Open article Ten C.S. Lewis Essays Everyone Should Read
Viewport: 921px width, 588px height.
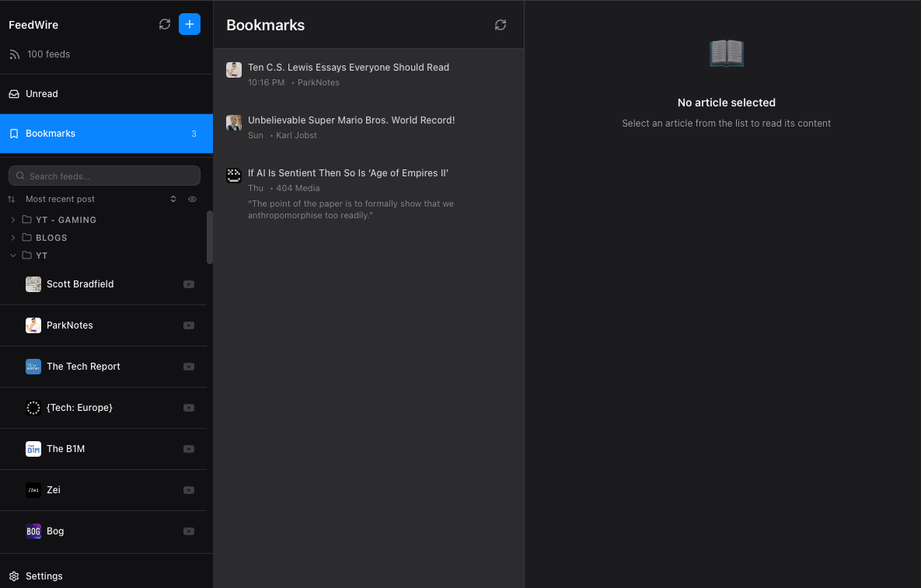[369, 75]
